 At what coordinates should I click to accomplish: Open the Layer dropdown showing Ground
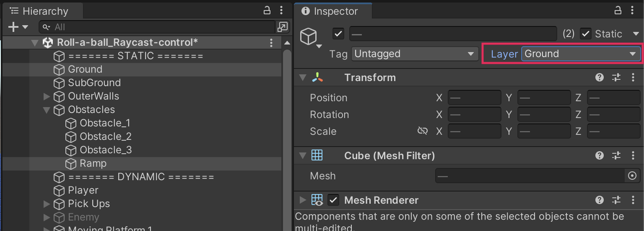[581, 54]
